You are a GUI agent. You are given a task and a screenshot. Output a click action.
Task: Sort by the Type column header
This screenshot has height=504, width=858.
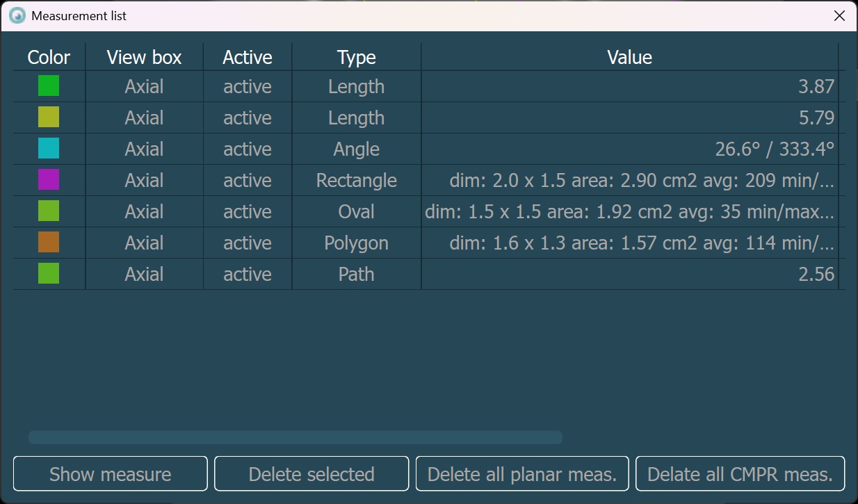coord(356,57)
